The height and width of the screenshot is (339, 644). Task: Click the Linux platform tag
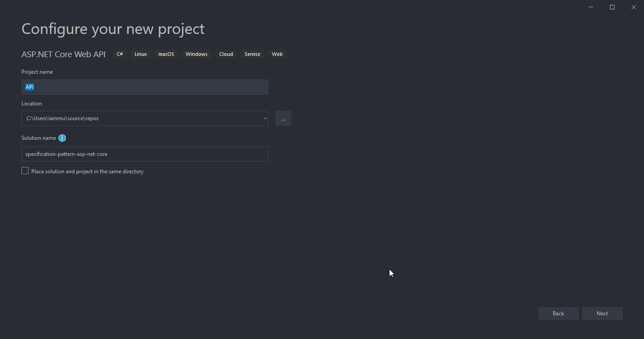click(x=140, y=54)
